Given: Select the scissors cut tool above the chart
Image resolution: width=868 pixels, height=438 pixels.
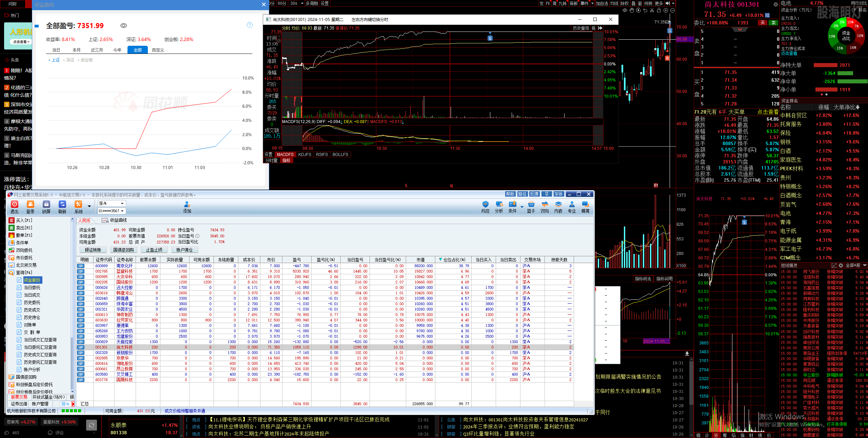Looking at the screenshot, I should tap(652, 11).
